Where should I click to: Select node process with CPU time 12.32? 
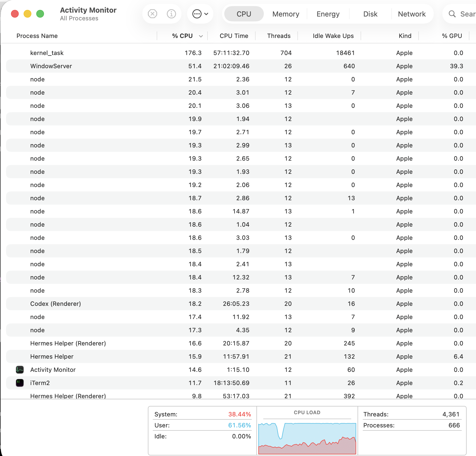[x=241, y=277]
